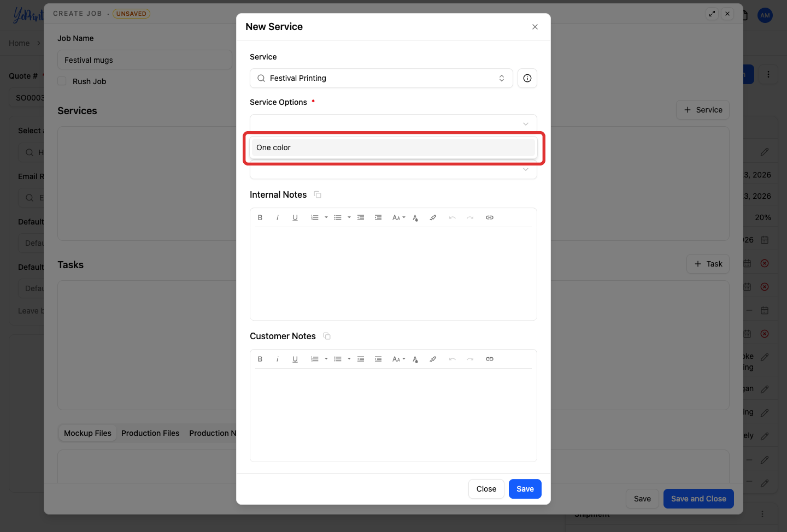The height and width of the screenshot is (532, 787).
Task: Select the One color option
Action: coord(393,147)
